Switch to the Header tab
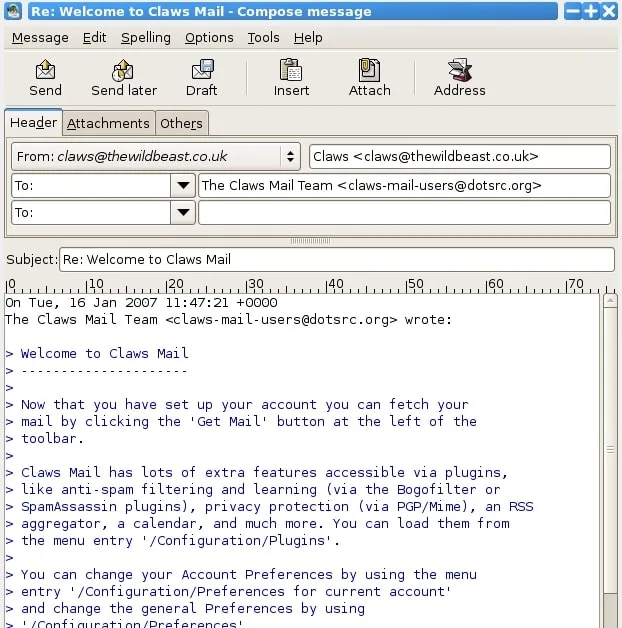The width and height of the screenshot is (622, 628). (33, 123)
